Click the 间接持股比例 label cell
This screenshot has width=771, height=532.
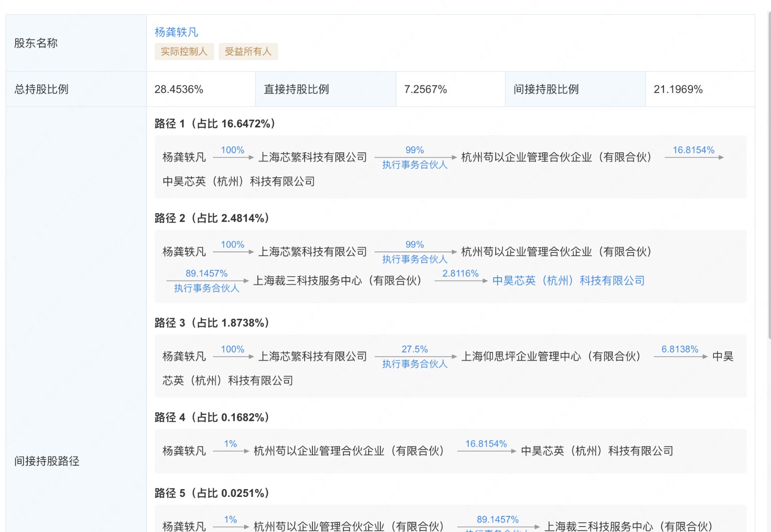575,89
